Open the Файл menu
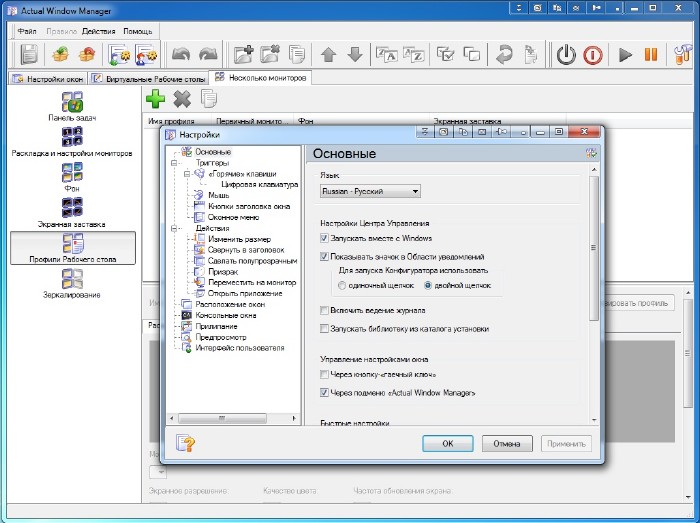 point(27,31)
